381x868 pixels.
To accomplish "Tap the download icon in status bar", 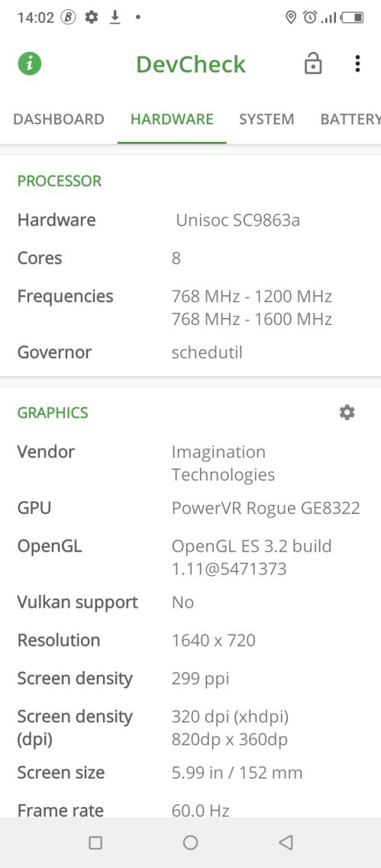I will click(x=115, y=17).
